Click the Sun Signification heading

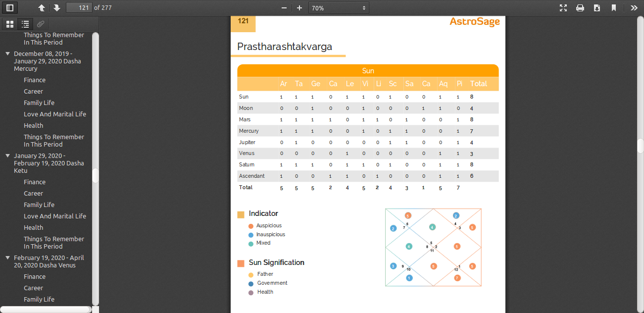(276, 262)
